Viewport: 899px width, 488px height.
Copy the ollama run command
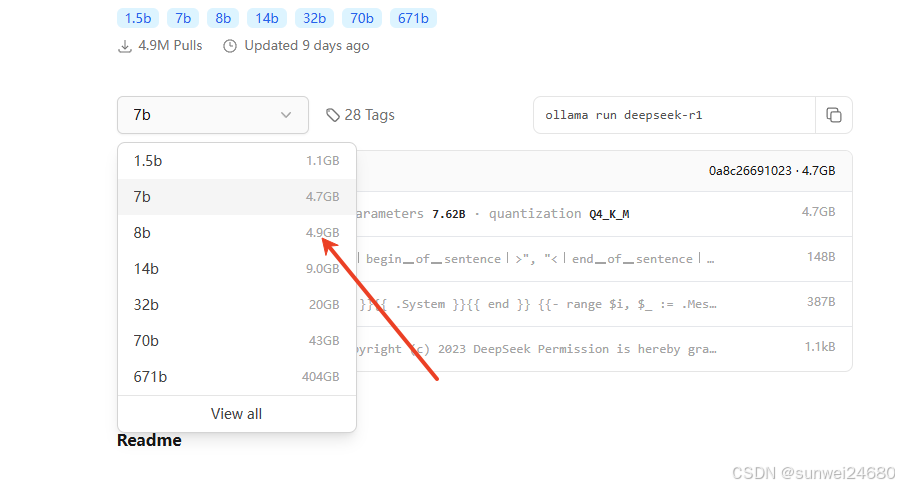tap(834, 115)
